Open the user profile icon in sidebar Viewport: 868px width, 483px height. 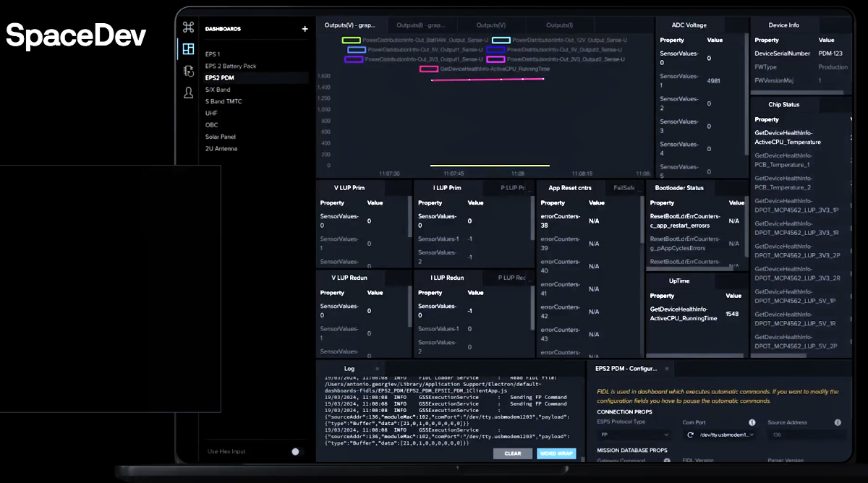[188, 93]
